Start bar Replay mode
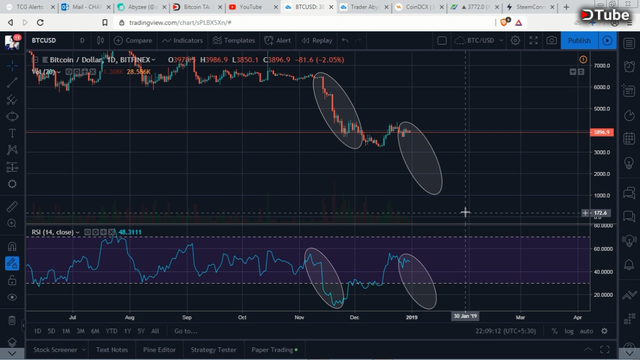 point(317,40)
